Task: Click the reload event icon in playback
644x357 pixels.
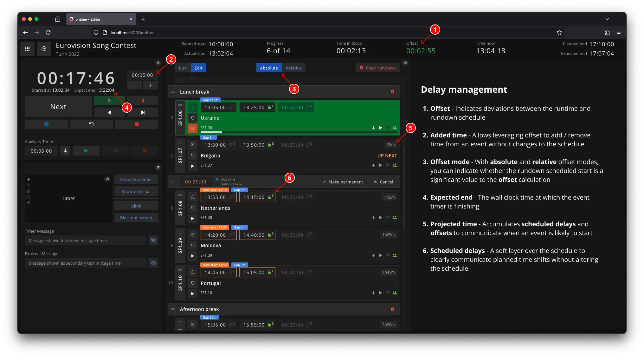Action: coord(91,124)
